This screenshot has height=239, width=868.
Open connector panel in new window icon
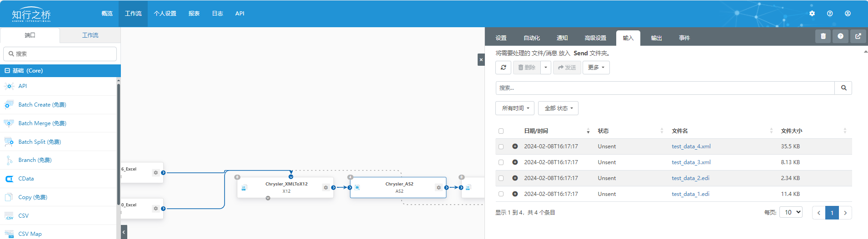858,36
